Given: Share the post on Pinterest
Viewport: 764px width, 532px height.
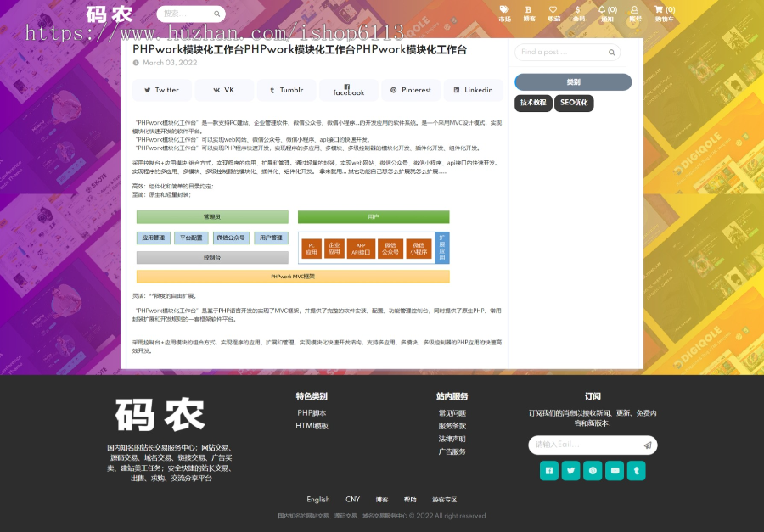Looking at the screenshot, I should coord(411,90).
